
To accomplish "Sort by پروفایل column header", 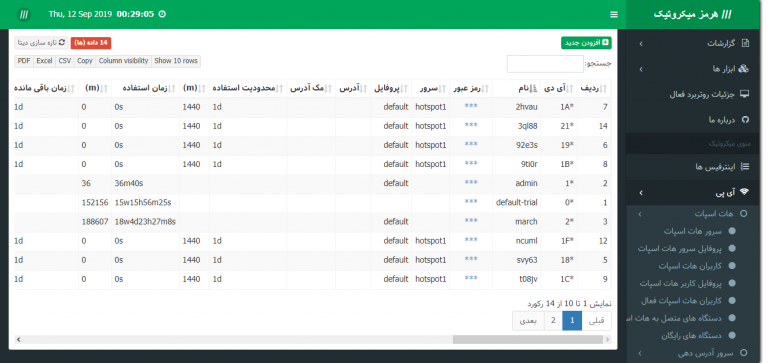I will click(391, 88).
